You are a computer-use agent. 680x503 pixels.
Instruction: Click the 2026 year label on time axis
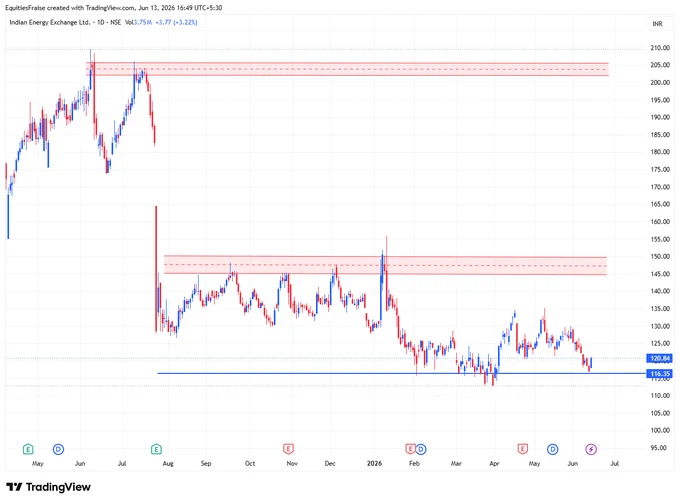(x=374, y=464)
